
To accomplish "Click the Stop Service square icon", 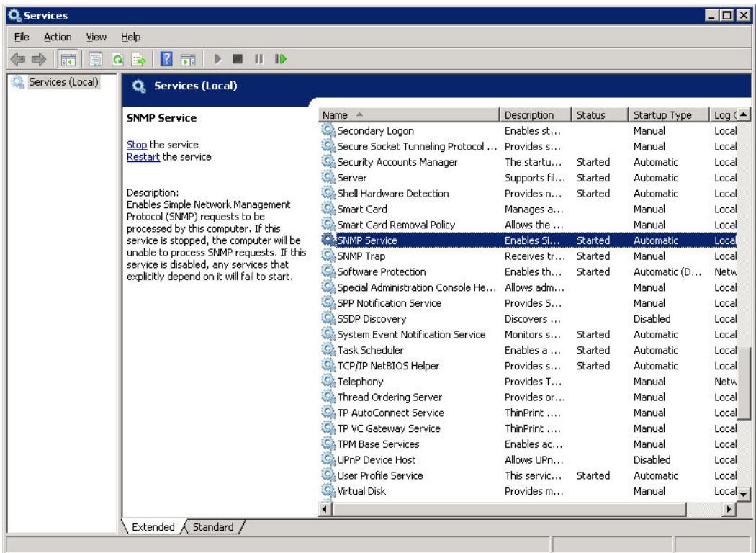I will point(238,59).
